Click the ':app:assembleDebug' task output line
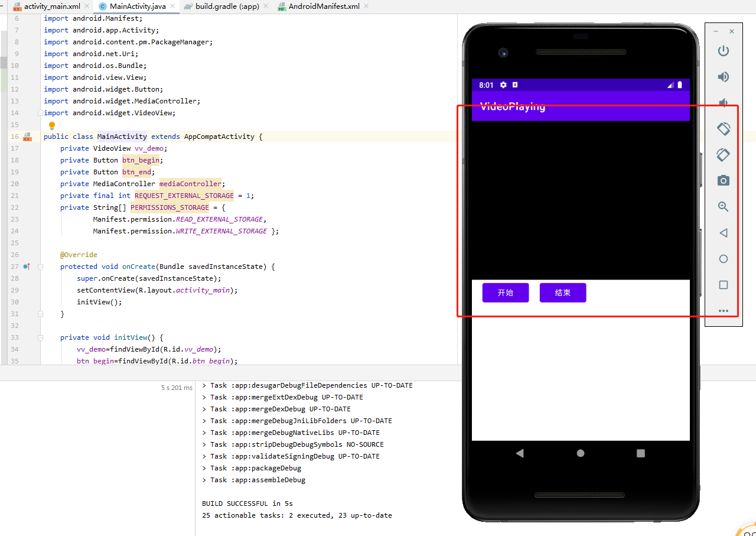 (253, 480)
